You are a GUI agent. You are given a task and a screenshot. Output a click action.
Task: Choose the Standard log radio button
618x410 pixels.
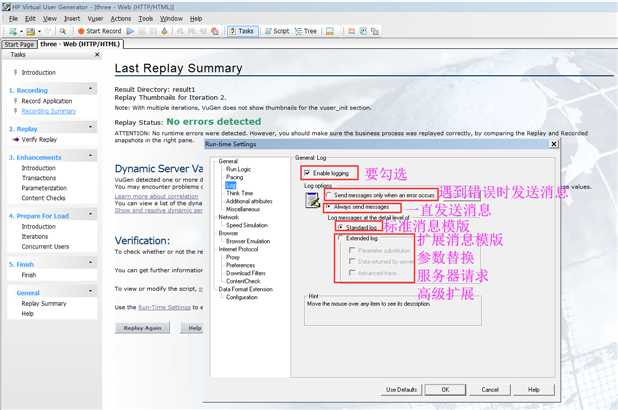pyautogui.click(x=341, y=227)
